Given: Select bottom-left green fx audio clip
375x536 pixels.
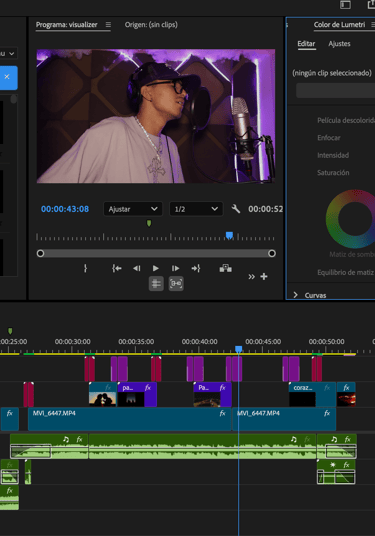Looking at the screenshot, I should [9, 498].
